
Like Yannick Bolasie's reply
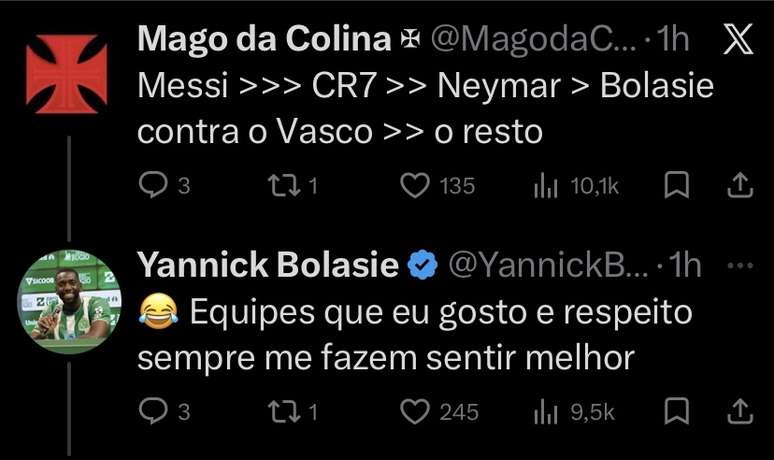(414, 411)
